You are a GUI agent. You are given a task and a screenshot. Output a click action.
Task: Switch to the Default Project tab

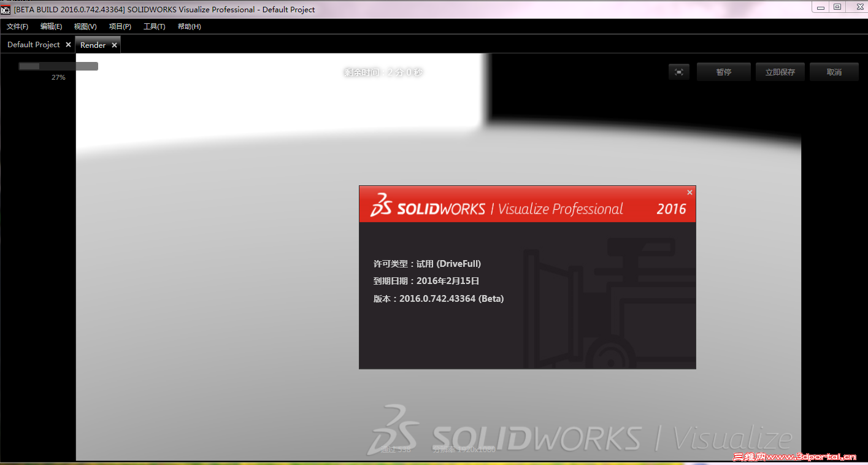(34, 45)
